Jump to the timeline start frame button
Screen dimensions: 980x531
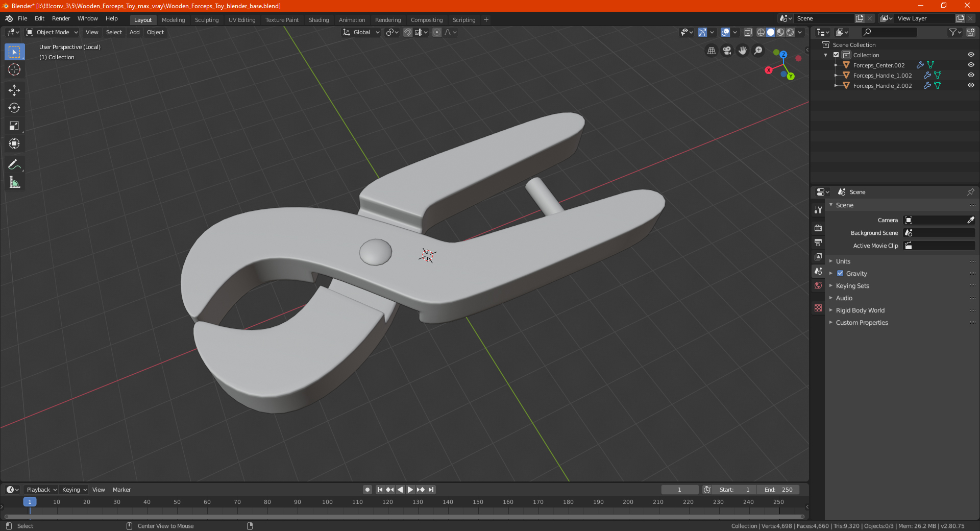pos(380,490)
